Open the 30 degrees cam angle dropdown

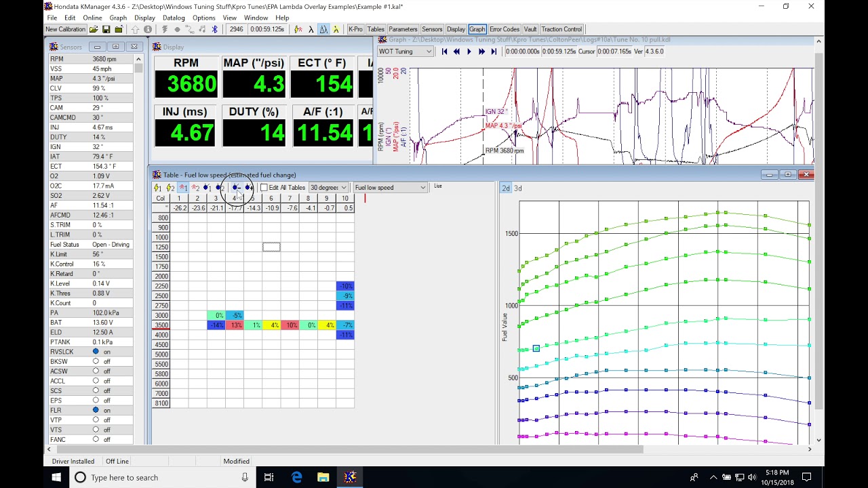tap(329, 188)
